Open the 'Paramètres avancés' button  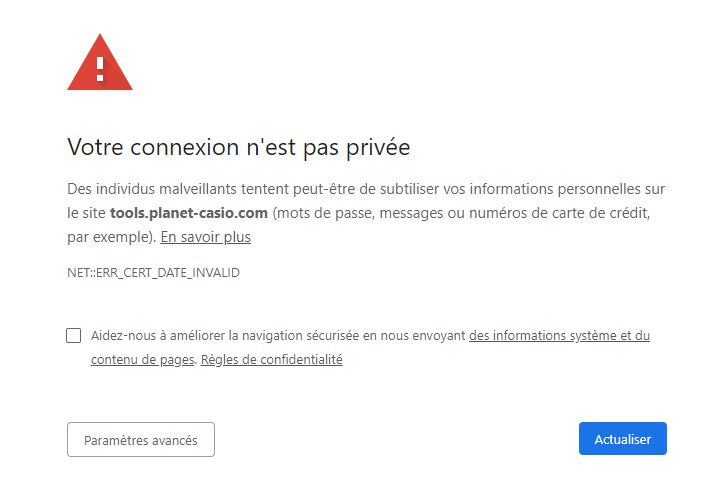pyautogui.click(x=141, y=440)
